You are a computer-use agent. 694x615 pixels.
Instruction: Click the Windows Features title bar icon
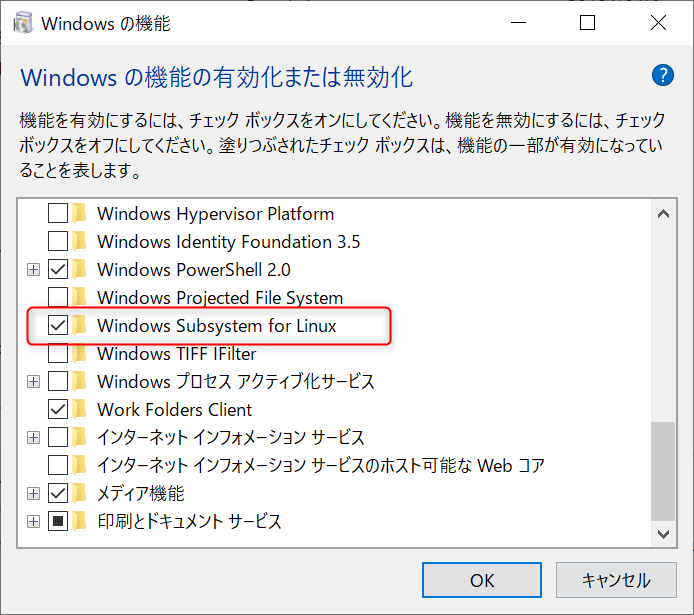point(23,23)
